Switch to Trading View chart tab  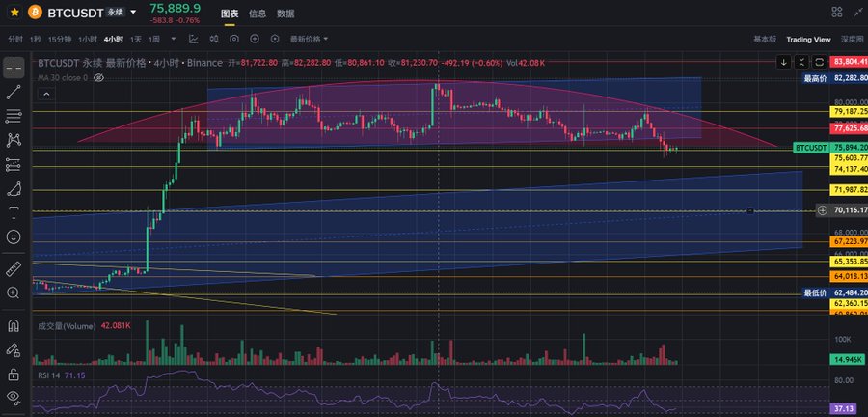pyautogui.click(x=809, y=40)
